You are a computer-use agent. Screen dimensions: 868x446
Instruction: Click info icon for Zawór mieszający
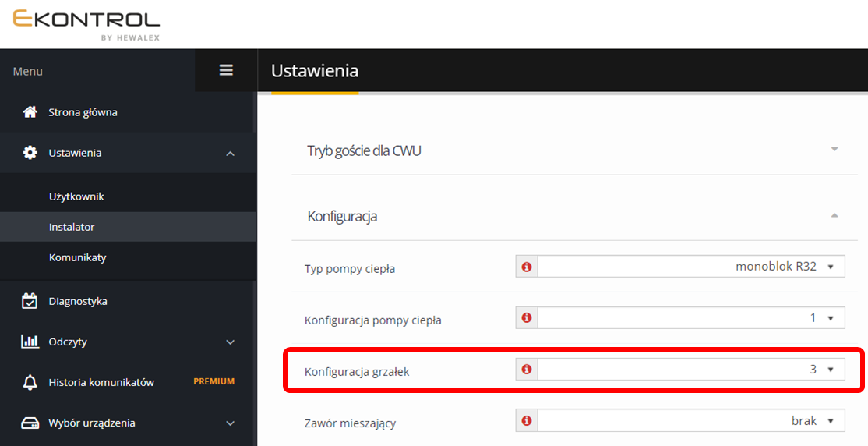coord(527,421)
